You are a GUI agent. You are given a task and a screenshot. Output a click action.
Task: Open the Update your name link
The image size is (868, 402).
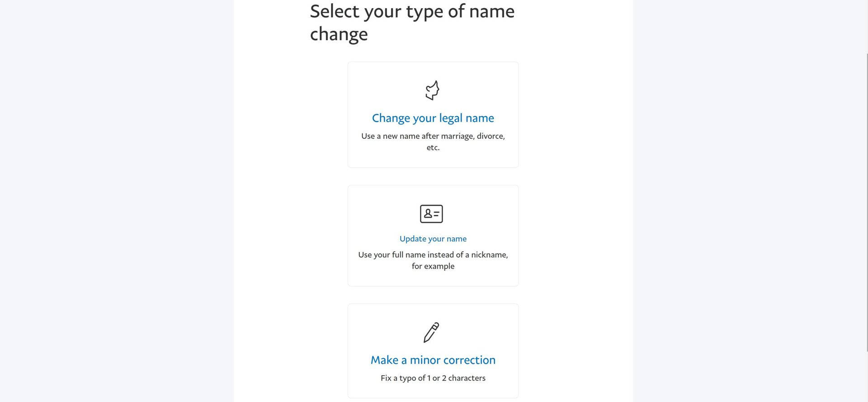pyautogui.click(x=433, y=239)
